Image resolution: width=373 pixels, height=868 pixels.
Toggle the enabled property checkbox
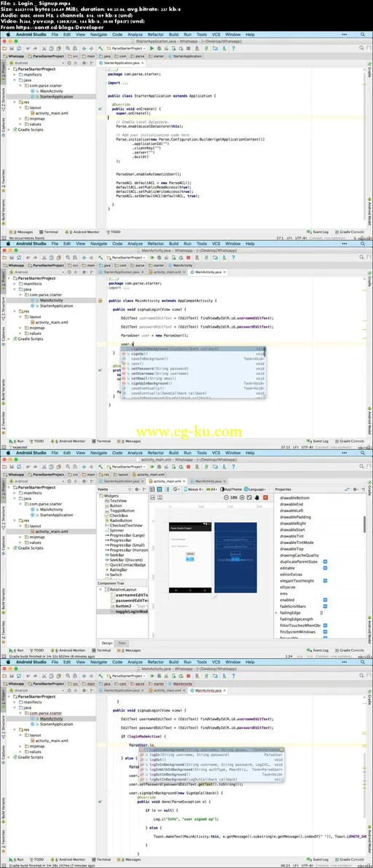pos(326,599)
